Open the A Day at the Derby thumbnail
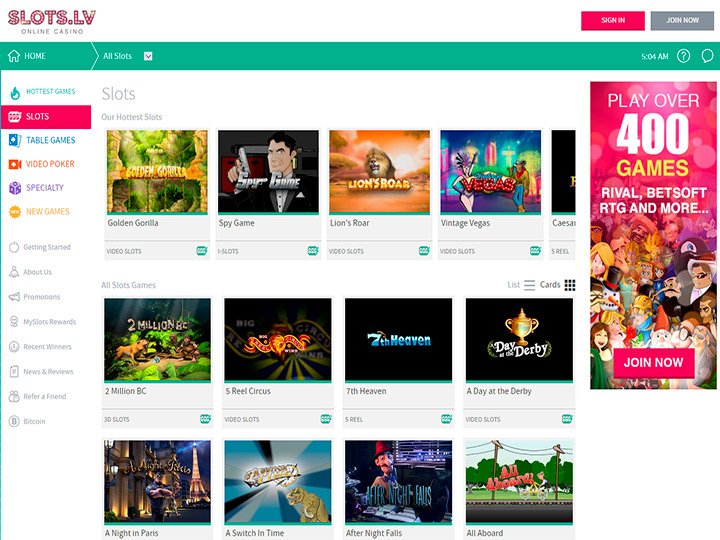Image resolution: width=720 pixels, height=540 pixels. 519,340
